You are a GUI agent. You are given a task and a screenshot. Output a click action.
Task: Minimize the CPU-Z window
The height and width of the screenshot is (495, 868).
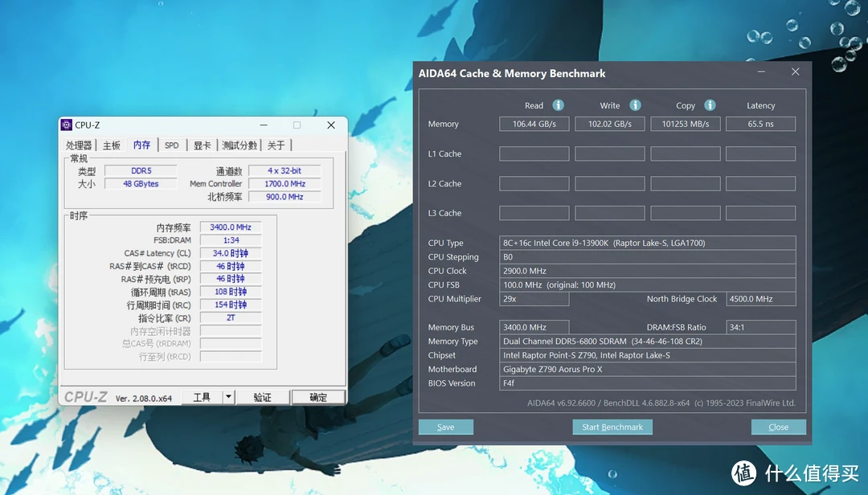[x=263, y=125]
